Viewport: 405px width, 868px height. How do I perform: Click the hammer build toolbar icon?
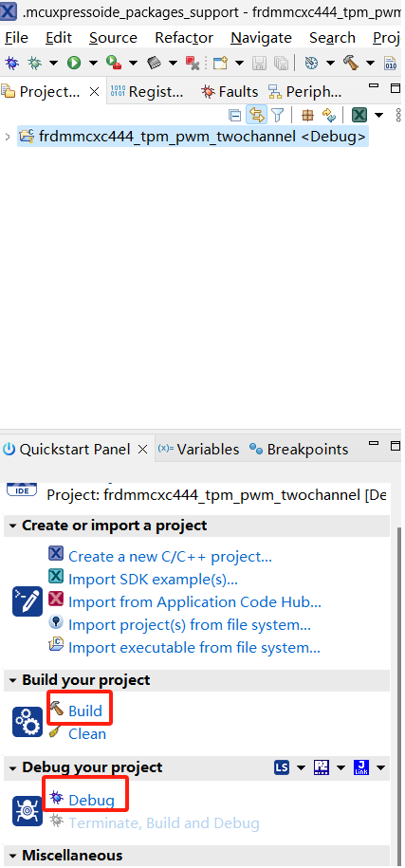coord(350,63)
